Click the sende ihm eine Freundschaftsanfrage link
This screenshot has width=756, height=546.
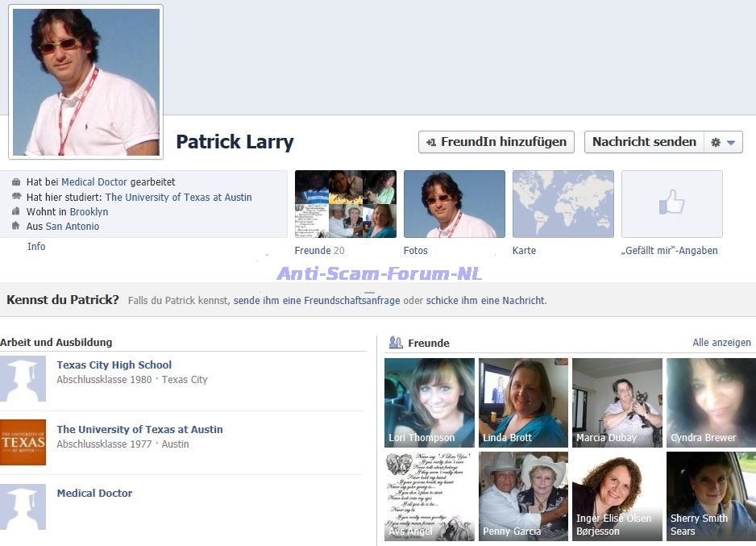[x=317, y=301]
